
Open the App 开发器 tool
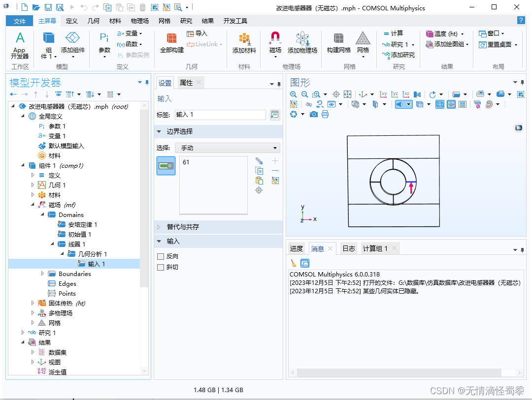click(20, 46)
